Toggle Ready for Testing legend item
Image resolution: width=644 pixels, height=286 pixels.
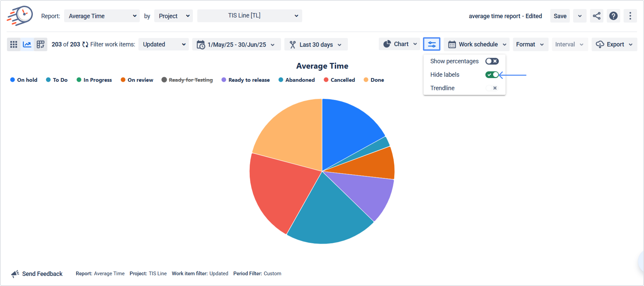tap(191, 80)
